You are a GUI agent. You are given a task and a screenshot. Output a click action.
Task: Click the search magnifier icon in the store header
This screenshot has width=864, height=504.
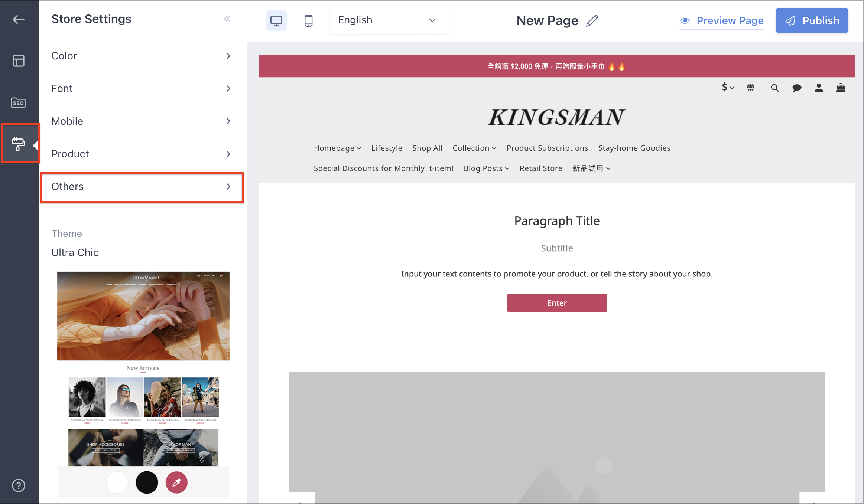click(774, 88)
